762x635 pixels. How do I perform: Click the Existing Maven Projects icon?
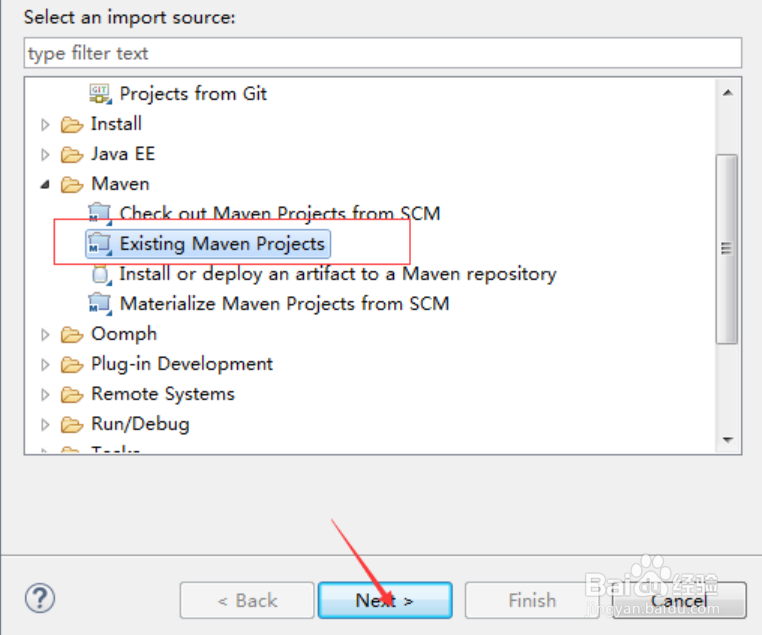click(100, 243)
